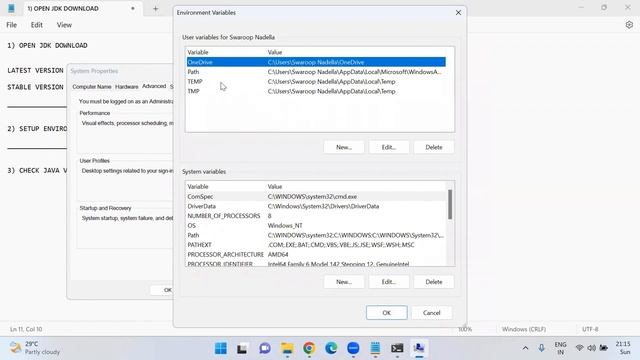Screen dimensions: 640x360
Task: Open Wi-Fi network tray icon
Action: (579, 348)
